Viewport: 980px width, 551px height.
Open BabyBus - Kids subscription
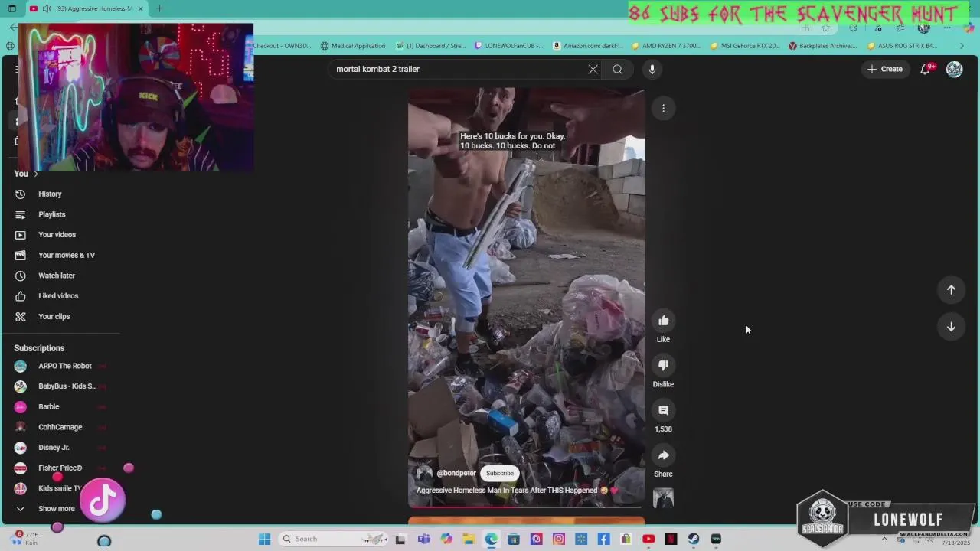click(67, 386)
